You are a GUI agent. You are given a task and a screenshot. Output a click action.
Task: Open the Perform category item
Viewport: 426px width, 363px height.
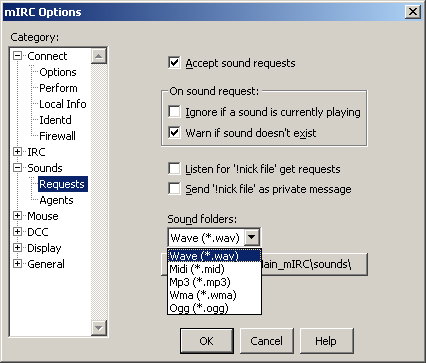tap(58, 88)
